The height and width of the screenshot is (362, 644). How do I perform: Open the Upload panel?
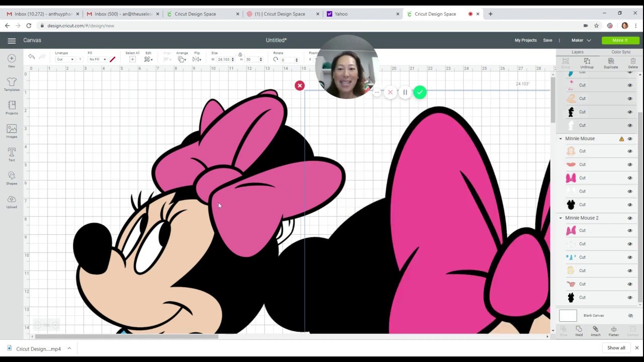click(12, 202)
